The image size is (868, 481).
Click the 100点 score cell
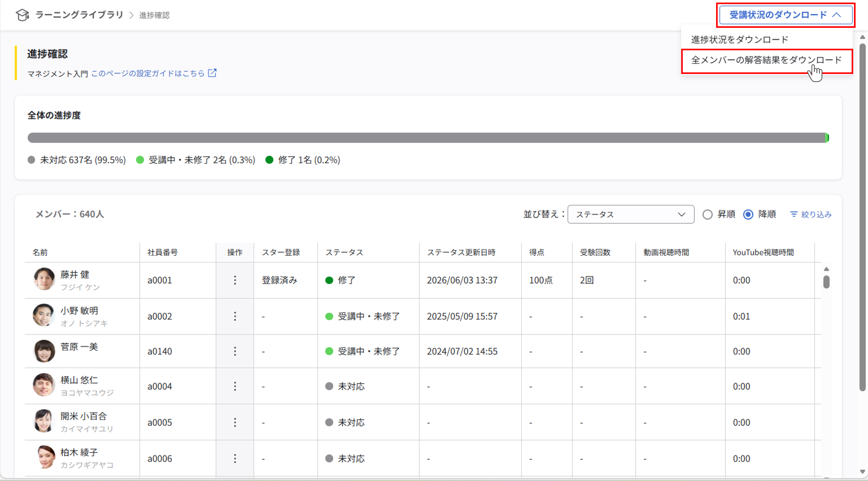541,280
